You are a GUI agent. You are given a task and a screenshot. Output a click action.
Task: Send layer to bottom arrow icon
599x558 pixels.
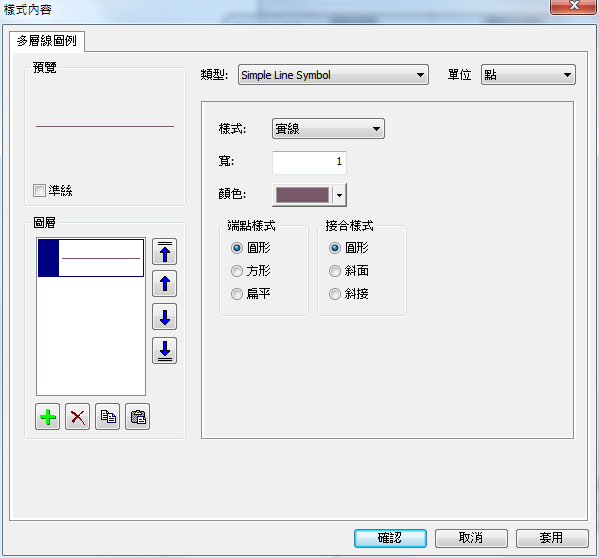[x=165, y=350]
